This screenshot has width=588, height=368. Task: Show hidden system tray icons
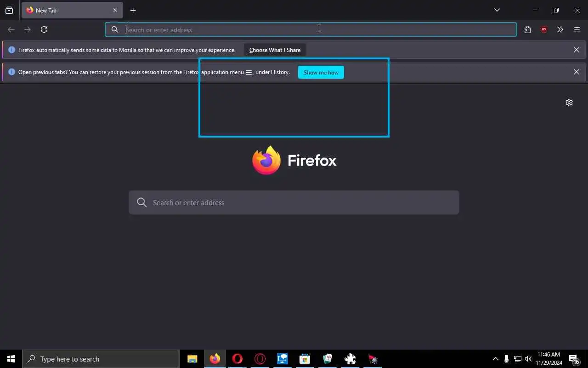[x=495, y=359]
